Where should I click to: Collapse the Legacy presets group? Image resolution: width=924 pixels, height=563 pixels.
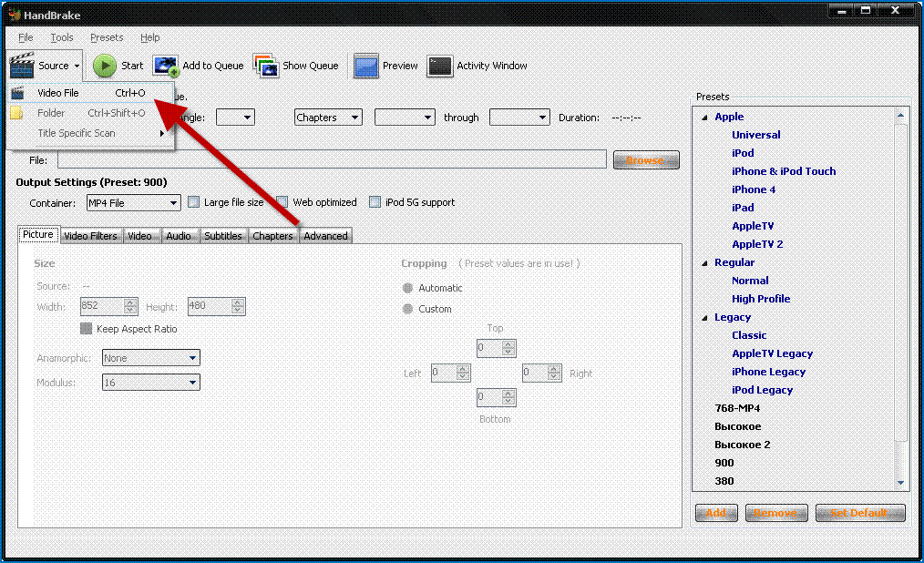(704, 318)
